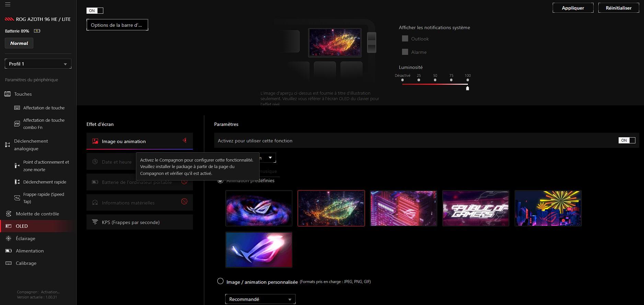Select the Republic of Gamers animation thumbnail
644x305 pixels.
[476, 208]
